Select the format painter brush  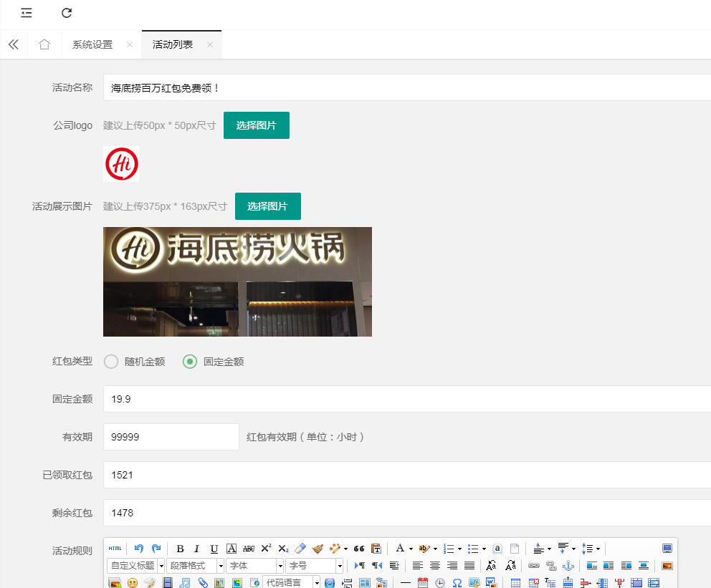pos(318,549)
